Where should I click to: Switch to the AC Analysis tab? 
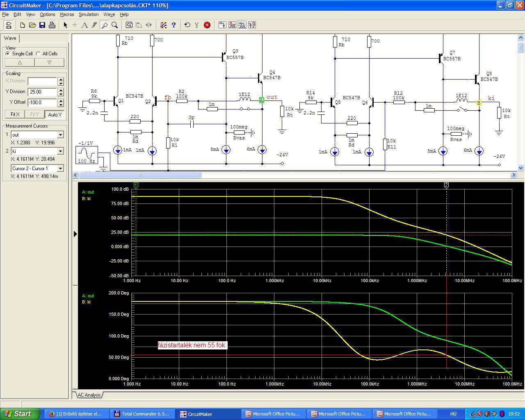pos(89,395)
